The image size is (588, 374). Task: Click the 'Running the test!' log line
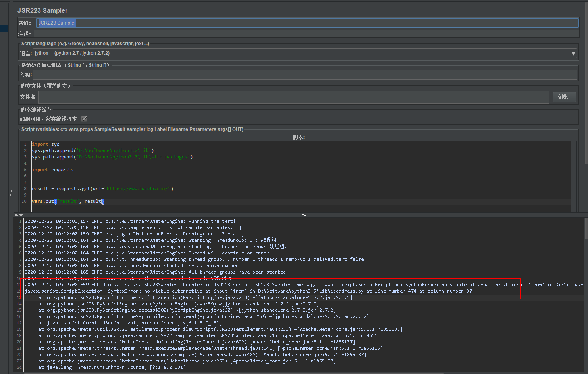tap(130, 221)
